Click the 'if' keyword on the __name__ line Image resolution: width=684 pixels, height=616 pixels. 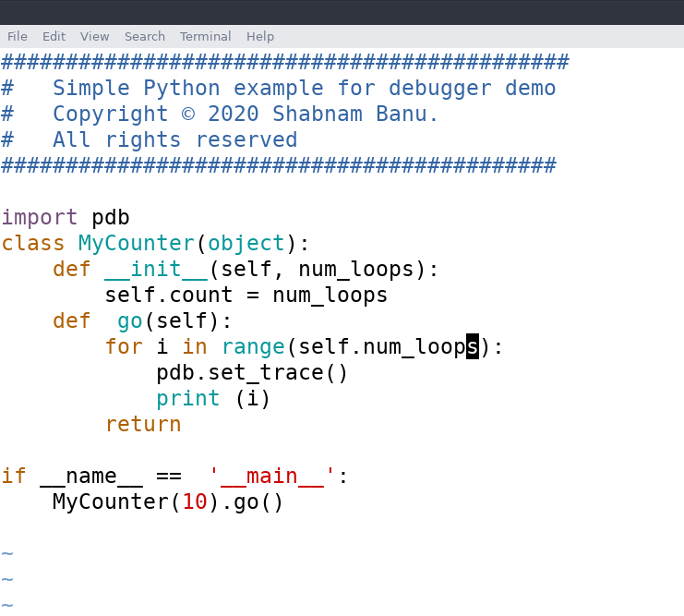pos(14,476)
